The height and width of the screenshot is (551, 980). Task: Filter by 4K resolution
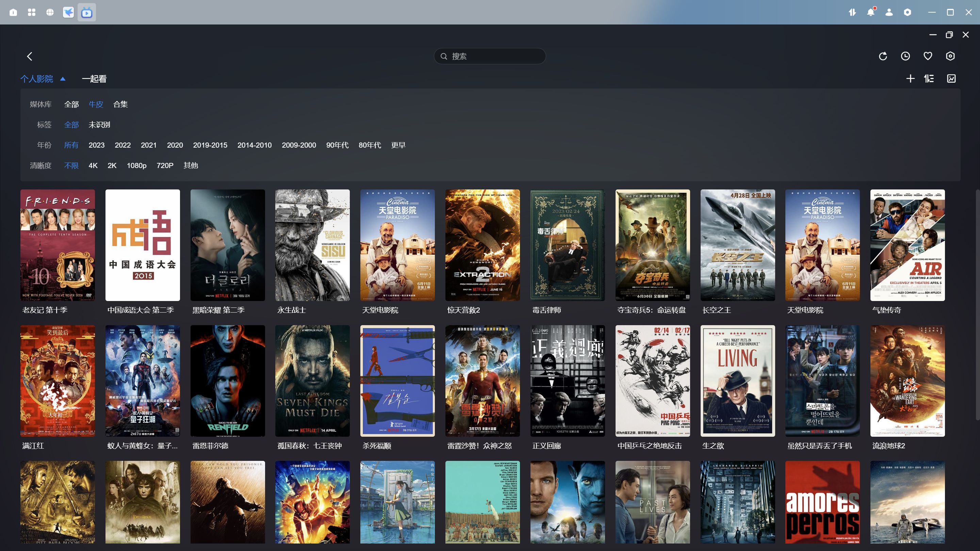(x=93, y=166)
